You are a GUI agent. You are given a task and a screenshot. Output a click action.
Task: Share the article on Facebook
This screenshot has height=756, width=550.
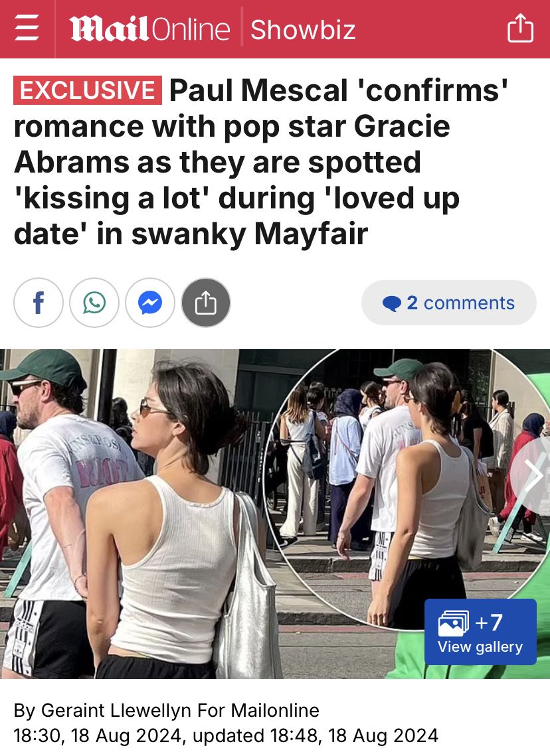[x=39, y=303]
